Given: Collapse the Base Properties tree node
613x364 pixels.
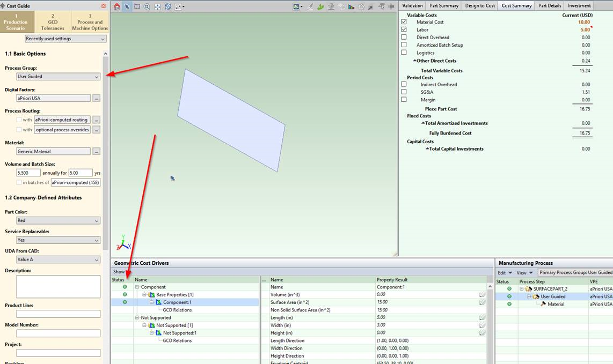Looking at the screenshot, I should (145, 295).
